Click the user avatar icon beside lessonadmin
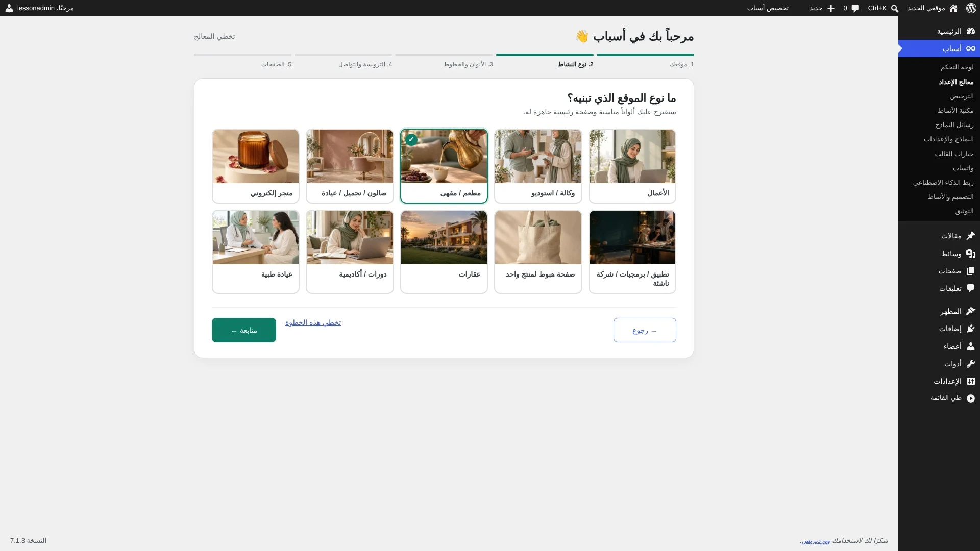 (x=9, y=8)
